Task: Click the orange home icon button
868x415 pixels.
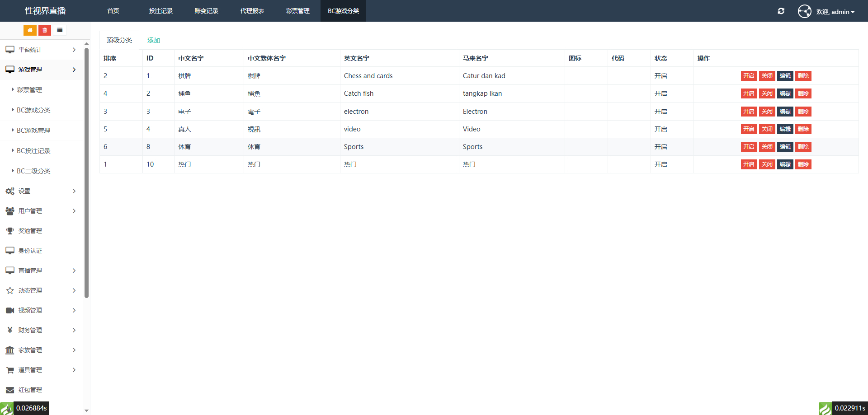Action: 30,30
